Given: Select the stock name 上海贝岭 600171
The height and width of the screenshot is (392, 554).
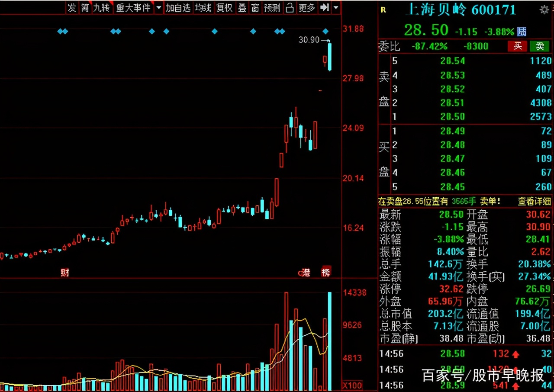Looking at the screenshot, I should coord(461,10).
